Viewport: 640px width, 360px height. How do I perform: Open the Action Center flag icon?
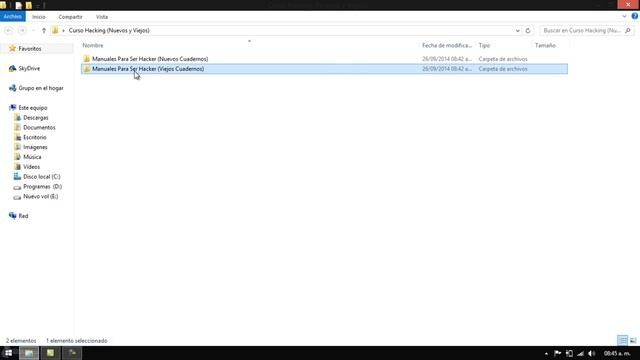tap(558, 353)
